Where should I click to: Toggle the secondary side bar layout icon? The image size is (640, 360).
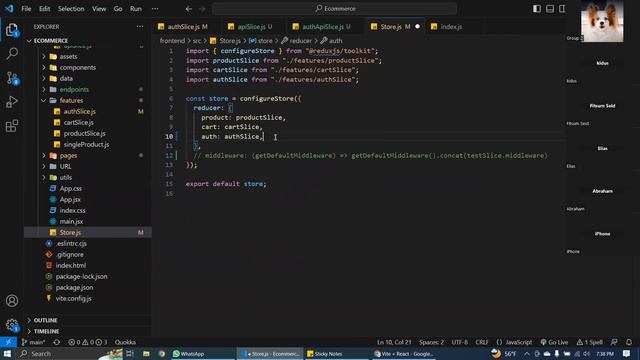(x=562, y=9)
